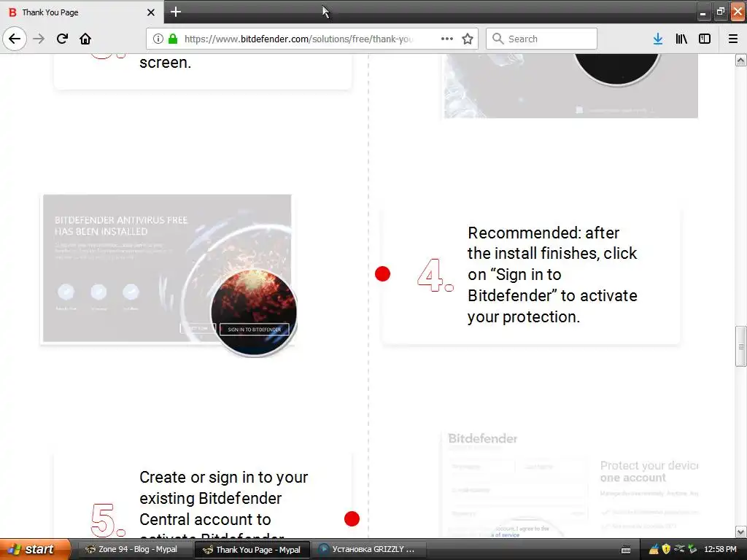Viewport: 747px width, 560px height.
Task: Open the Установка GRIZZLY taskbar window
Action: 368,549
